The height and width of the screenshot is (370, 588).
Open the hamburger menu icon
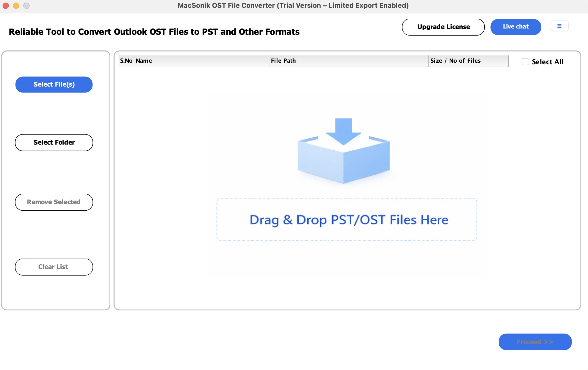pos(560,26)
